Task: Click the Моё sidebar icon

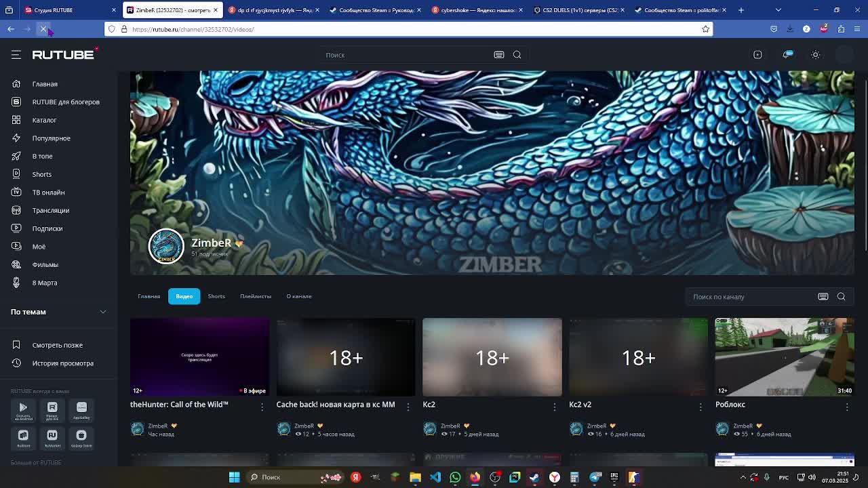Action: pyautogui.click(x=16, y=247)
